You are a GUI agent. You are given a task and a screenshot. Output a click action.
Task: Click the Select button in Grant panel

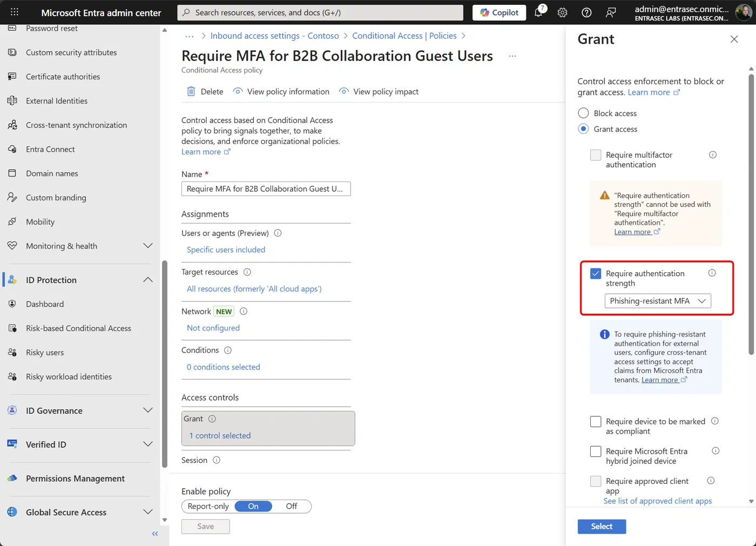(602, 527)
